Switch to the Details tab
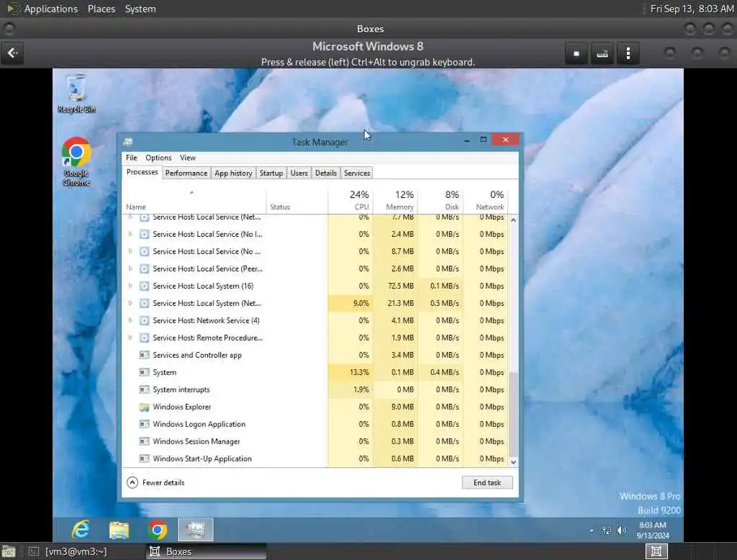This screenshot has width=737, height=560. (x=326, y=173)
